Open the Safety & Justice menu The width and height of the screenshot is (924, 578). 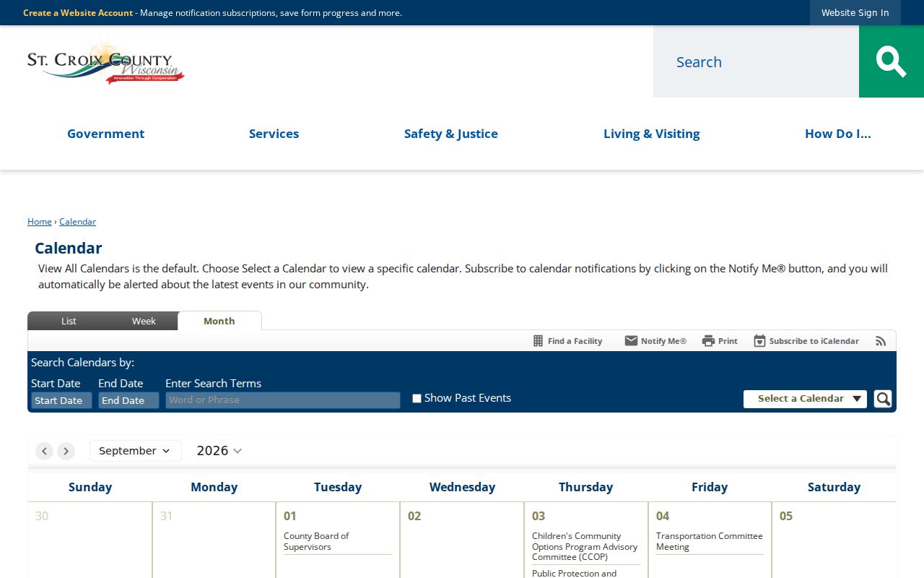pyautogui.click(x=451, y=134)
